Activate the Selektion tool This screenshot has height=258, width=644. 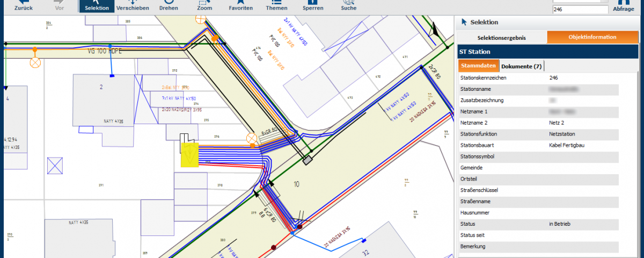tap(97, 5)
